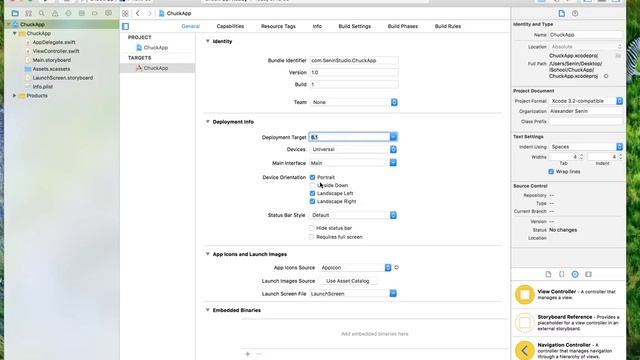Open the Project navigator folder icon
The width and height of the screenshot is (640, 360).
point(15,13)
